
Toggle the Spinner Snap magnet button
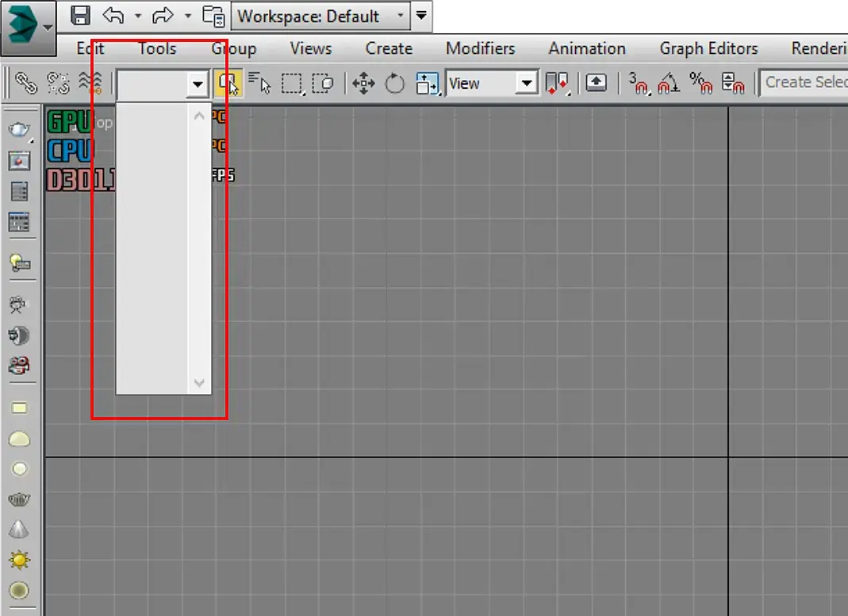click(733, 84)
